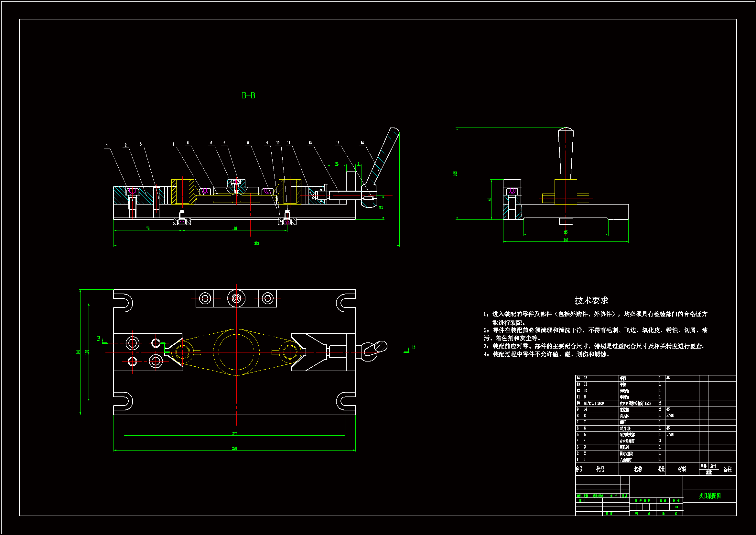The width and height of the screenshot is (756, 535).
Task: Select the 140 vertical dimension in plan view
Action: pyautogui.click(x=78, y=352)
